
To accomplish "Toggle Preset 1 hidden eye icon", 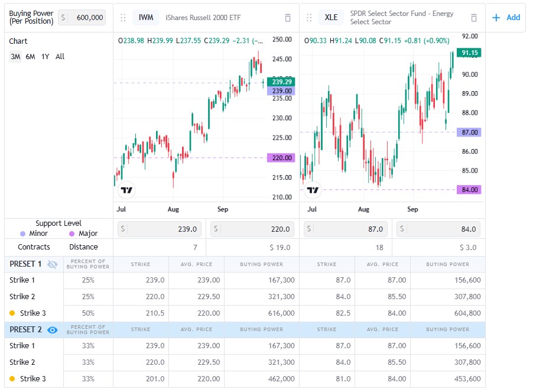I will [x=53, y=264].
